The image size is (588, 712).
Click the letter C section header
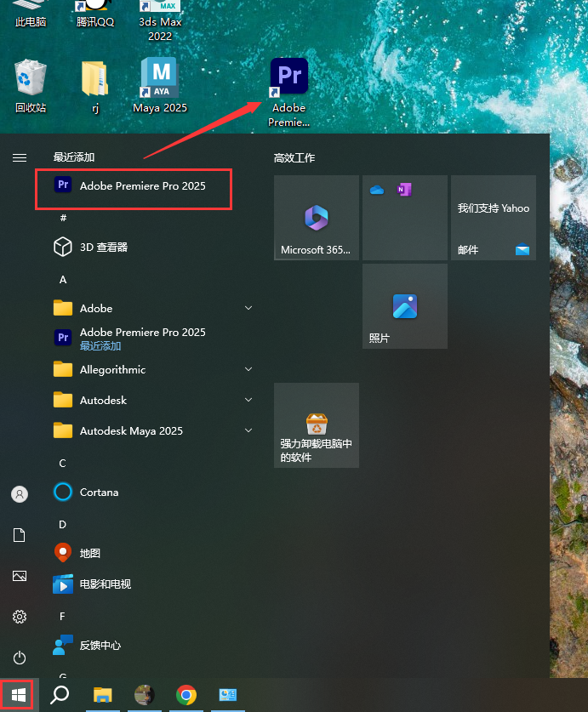(63, 463)
